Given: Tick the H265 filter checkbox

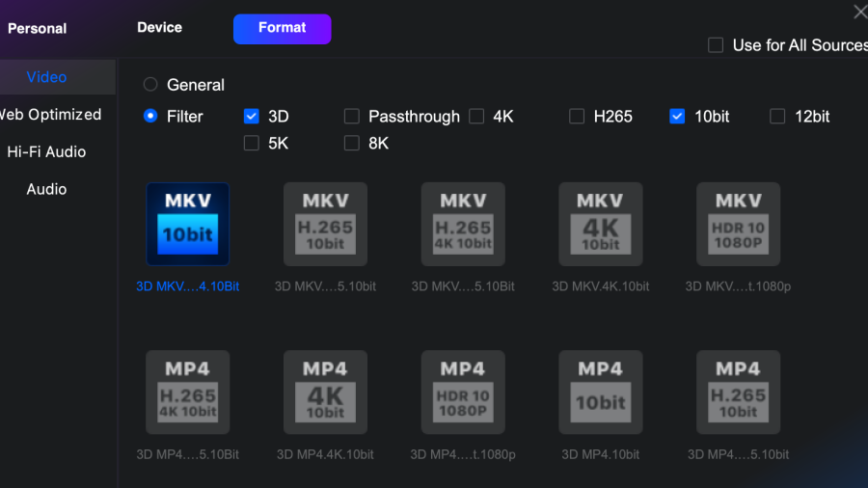Looking at the screenshot, I should pyautogui.click(x=577, y=117).
